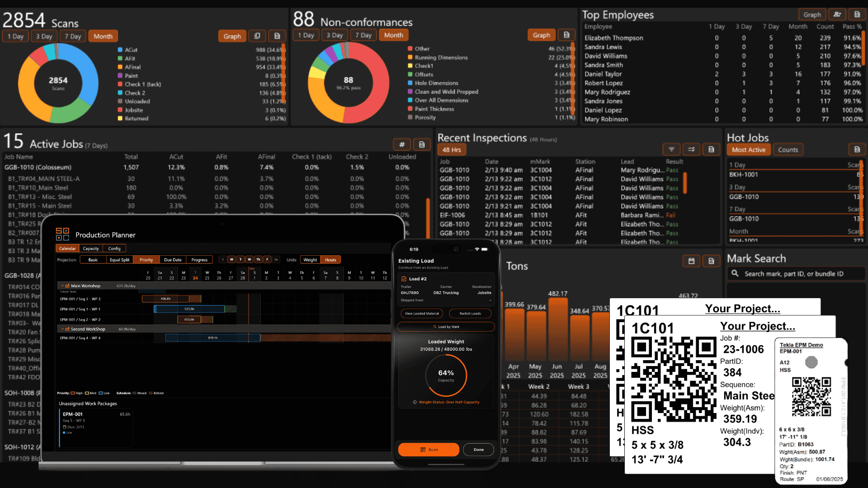The height and width of the screenshot is (488, 868).
Task: Click the sort icon in Recent Inspections
Action: tap(691, 149)
